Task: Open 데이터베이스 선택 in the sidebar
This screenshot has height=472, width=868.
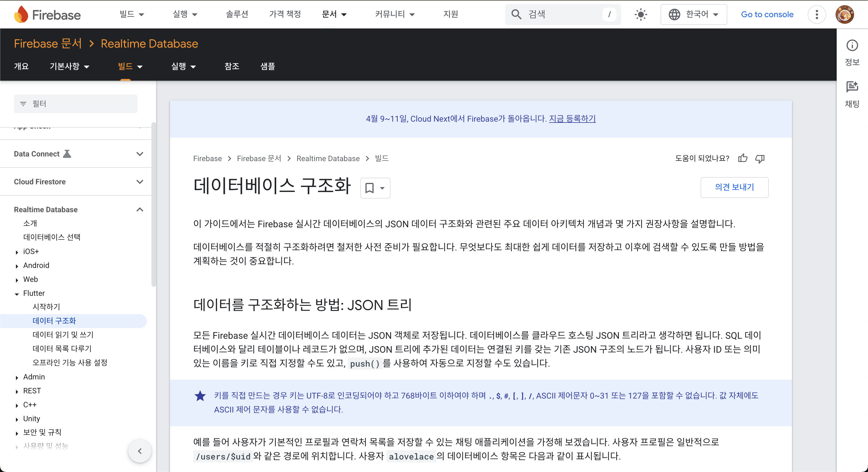Action: (52, 237)
